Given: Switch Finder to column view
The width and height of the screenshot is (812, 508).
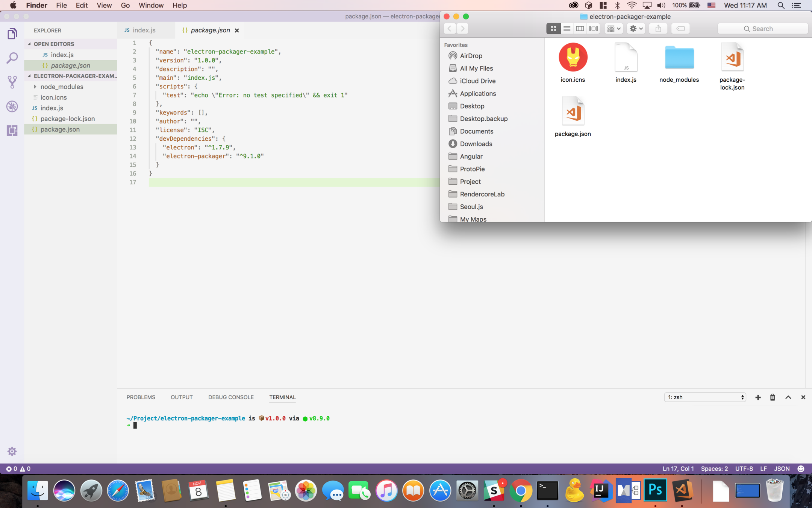Looking at the screenshot, I should [580, 29].
